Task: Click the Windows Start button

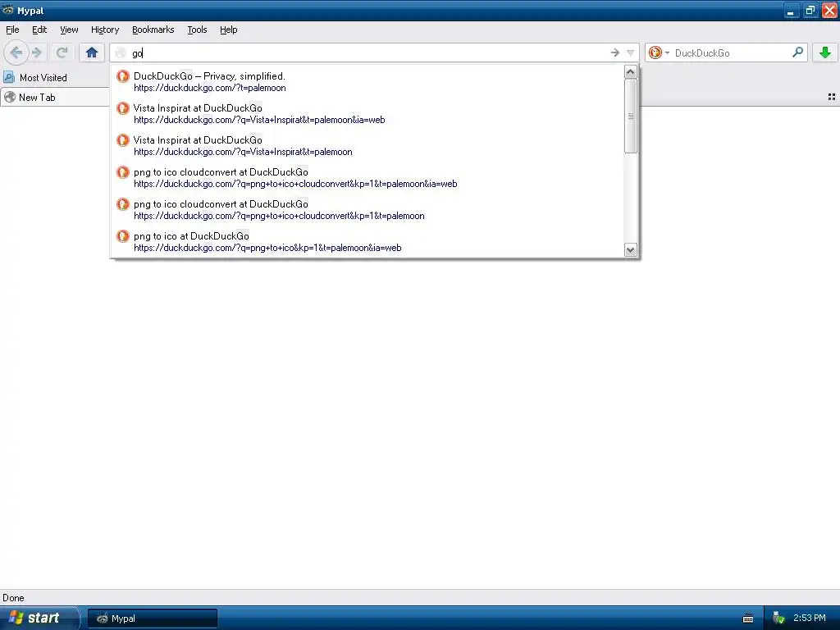Action: coord(39,618)
